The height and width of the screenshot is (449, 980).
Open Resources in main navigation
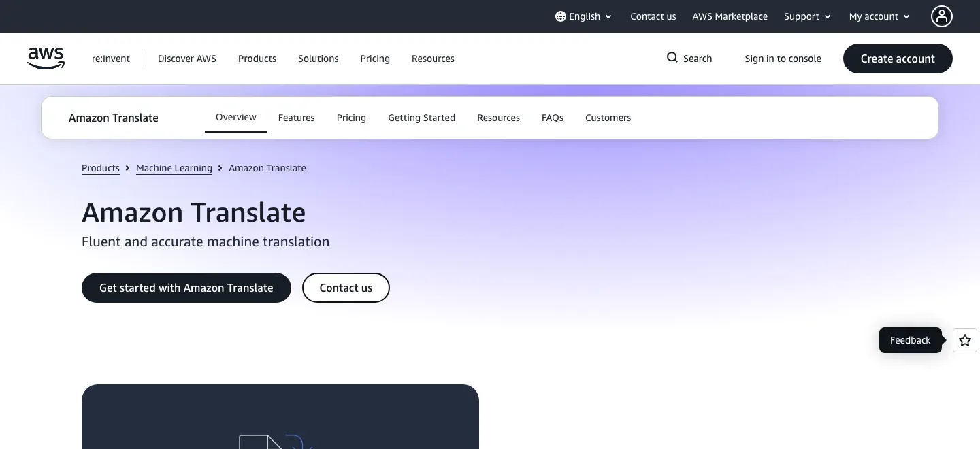coord(433,59)
